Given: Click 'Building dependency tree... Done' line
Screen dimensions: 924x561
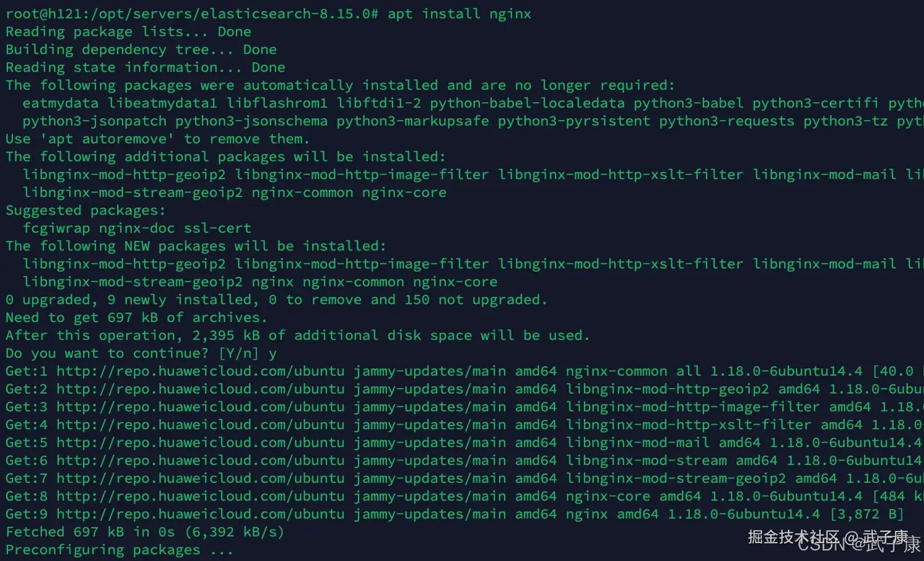Looking at the screenshot, I should (141, 50).
